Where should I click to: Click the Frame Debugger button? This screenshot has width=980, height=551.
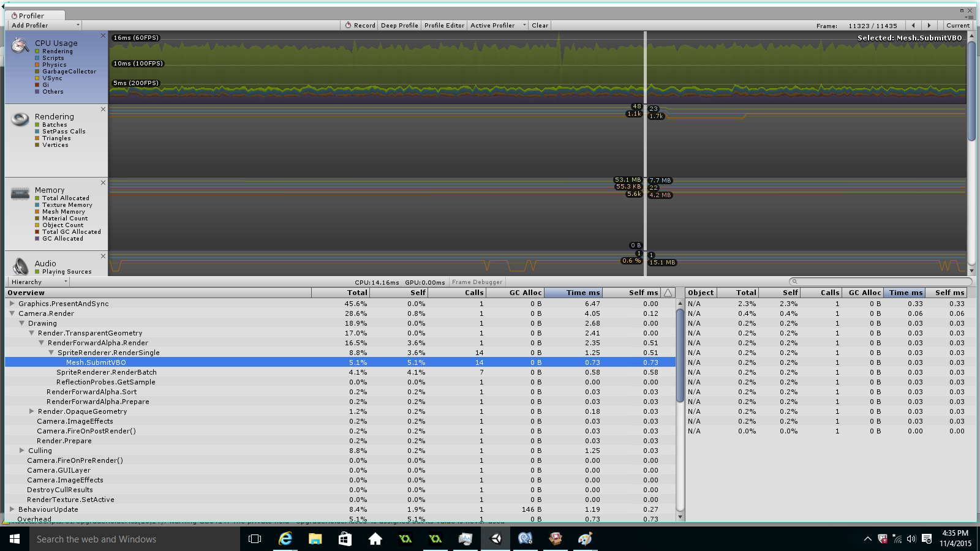tap(477, 282)
